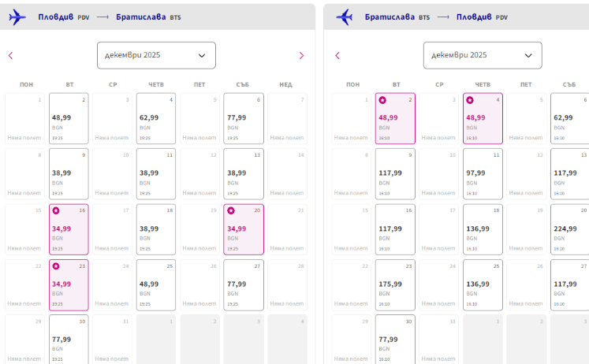Pick return 20 December fare 224,99 BGN
The height and width of the screenshot is (364, 589).
click(569, 229)
